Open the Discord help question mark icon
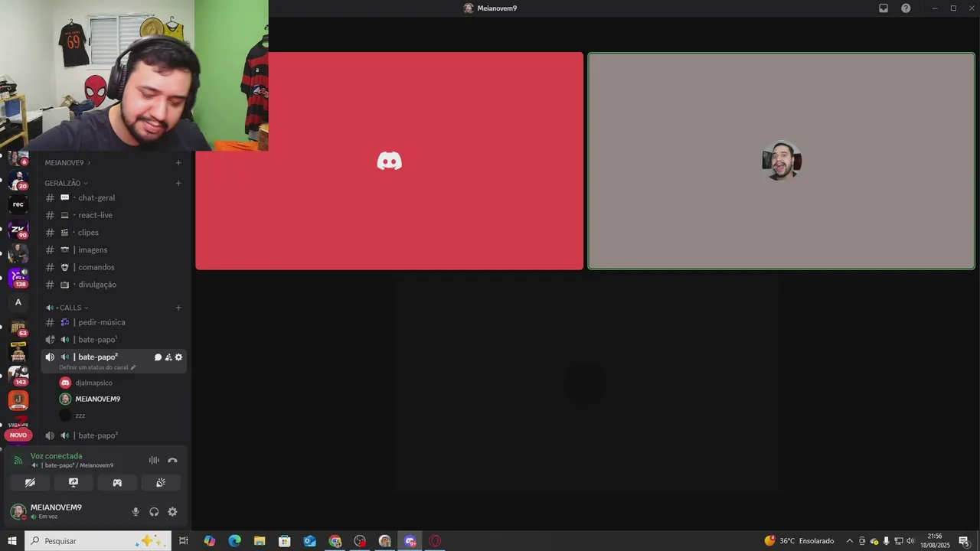 [x=906, y=8]
